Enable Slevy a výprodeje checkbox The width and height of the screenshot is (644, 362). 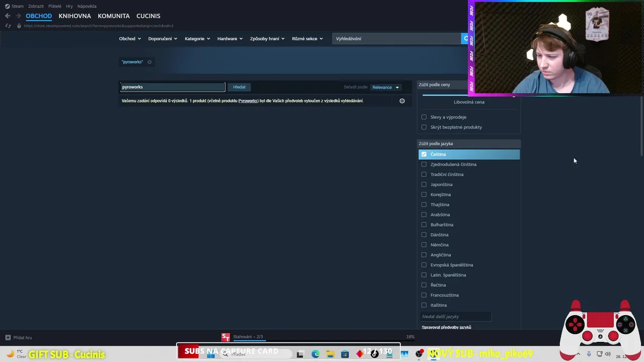coord(424,117)
